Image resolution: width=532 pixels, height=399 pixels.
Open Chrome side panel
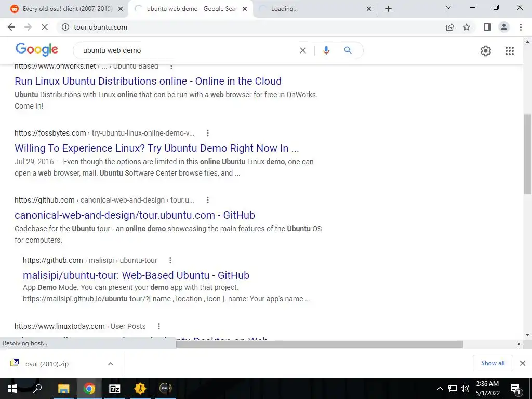click(487, 27)
